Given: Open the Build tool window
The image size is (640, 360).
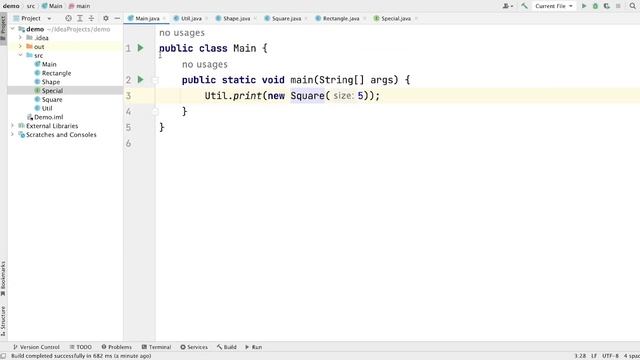Looking at the screenshot, I should click(x=227, y=347).
